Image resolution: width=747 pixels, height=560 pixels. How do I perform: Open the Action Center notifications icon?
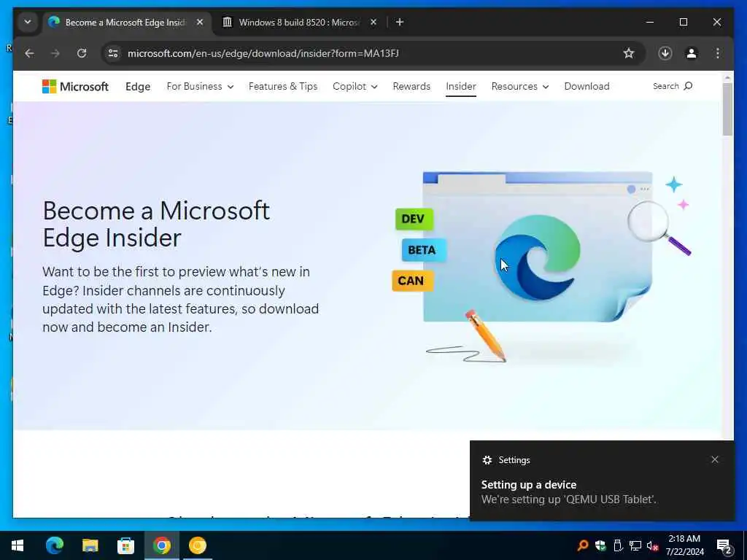pyautogui.click(x=724, y=546)
